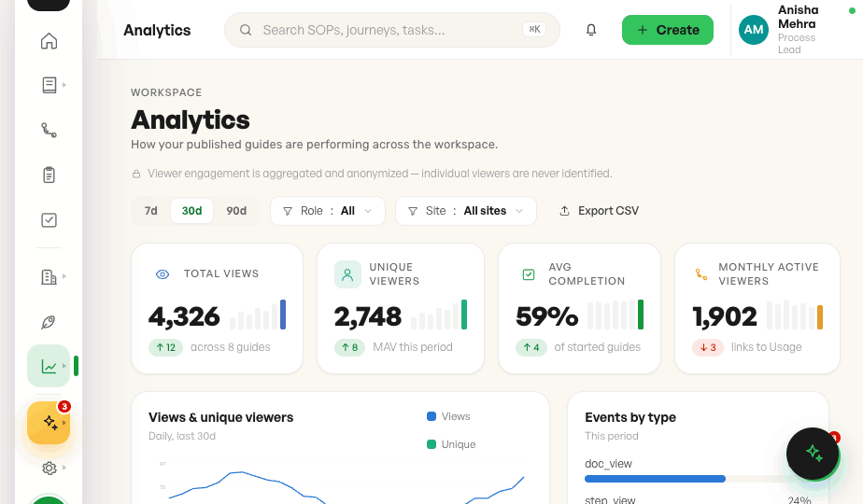863x504 pixels.
Task: Select the Analytics chart sidebar icon
Action: coord(49,366)
